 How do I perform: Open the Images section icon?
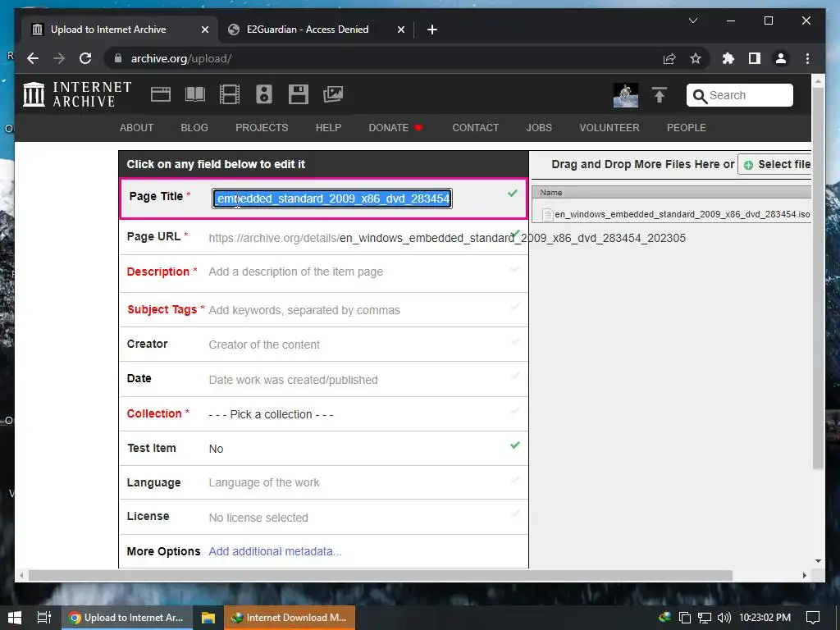point(333,94)
